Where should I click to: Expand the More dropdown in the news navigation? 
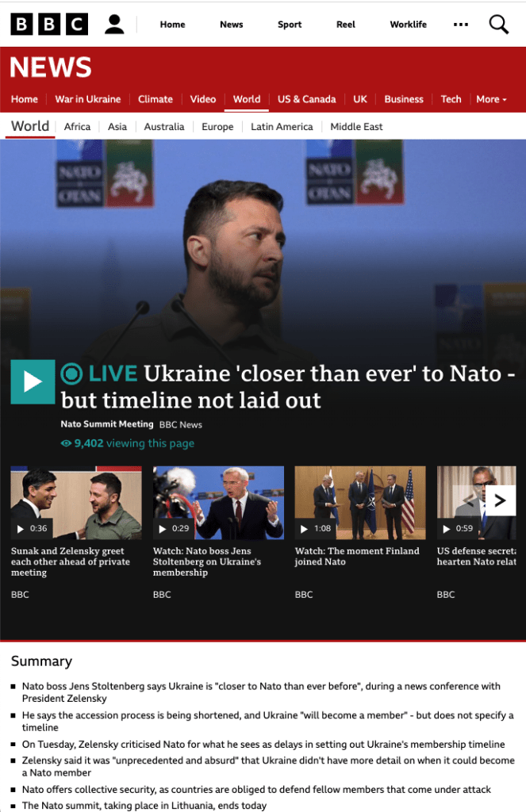491,99
